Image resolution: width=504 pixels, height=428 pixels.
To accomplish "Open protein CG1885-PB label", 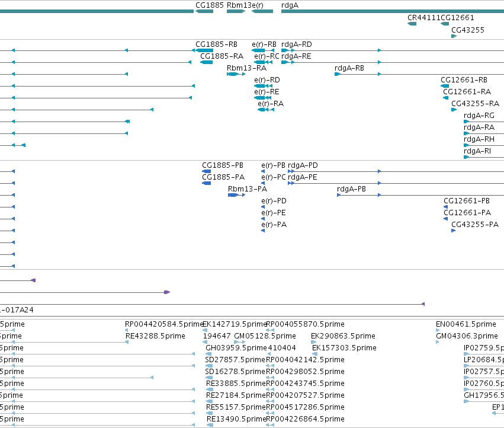I will point(223,165).
